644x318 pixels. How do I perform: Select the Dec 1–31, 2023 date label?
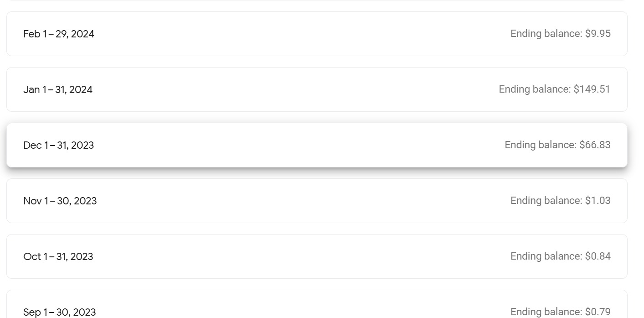[x=58, y=146]
